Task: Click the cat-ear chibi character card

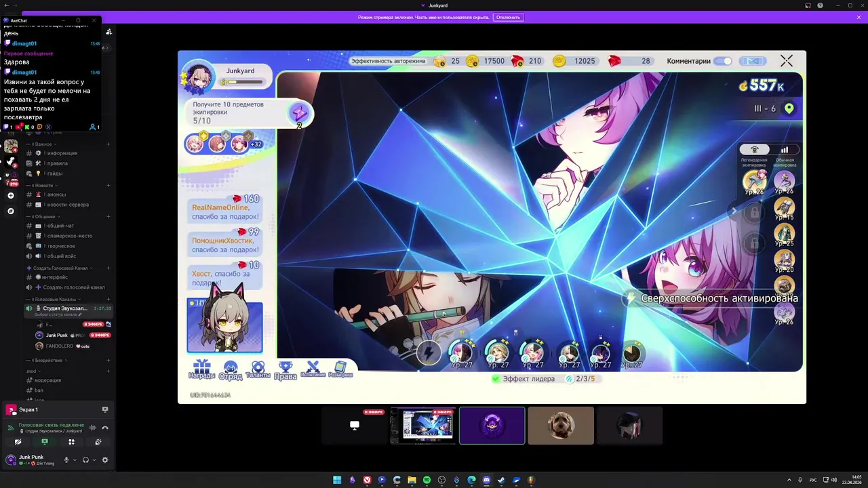Action: [x=224, y=325]
